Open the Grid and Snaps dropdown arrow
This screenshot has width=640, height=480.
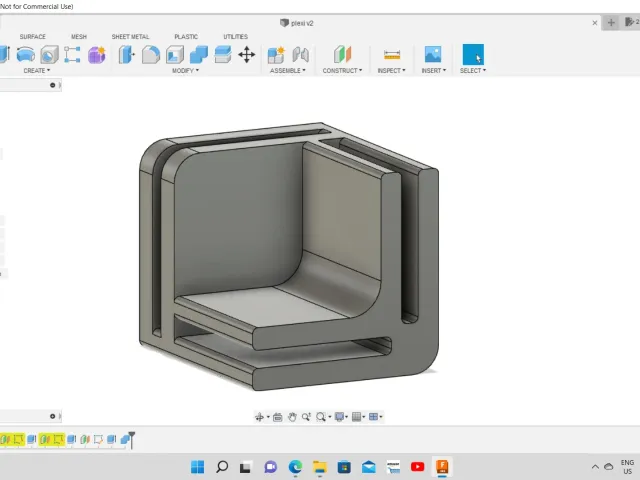click(x=364, y=417)
